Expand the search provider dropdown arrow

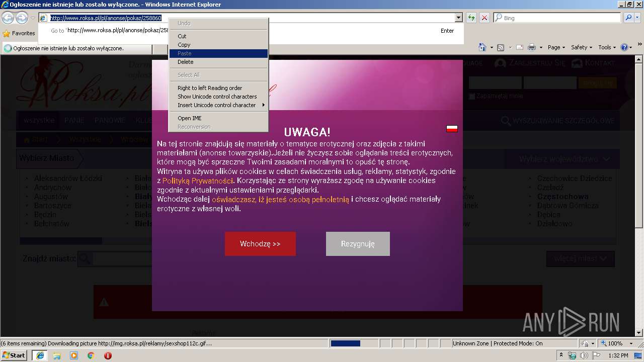pyautogui.click(x=638, y=18)
